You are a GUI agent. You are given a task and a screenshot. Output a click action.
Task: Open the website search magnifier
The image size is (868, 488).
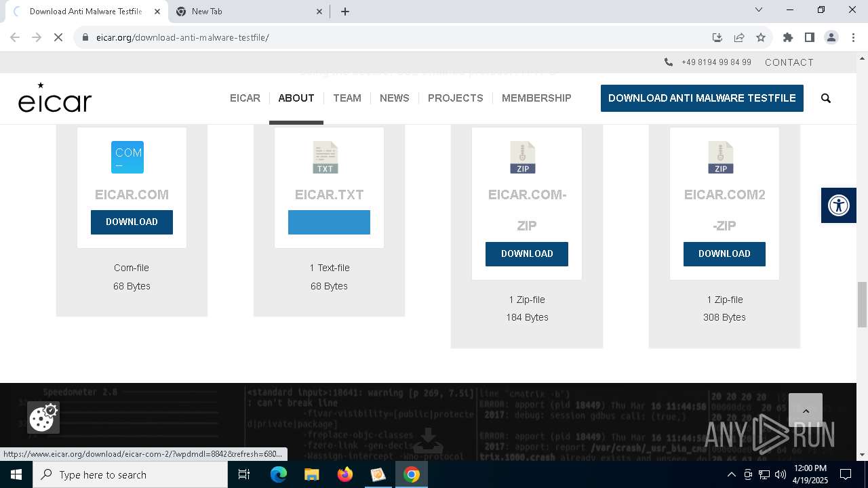(826, 98)
